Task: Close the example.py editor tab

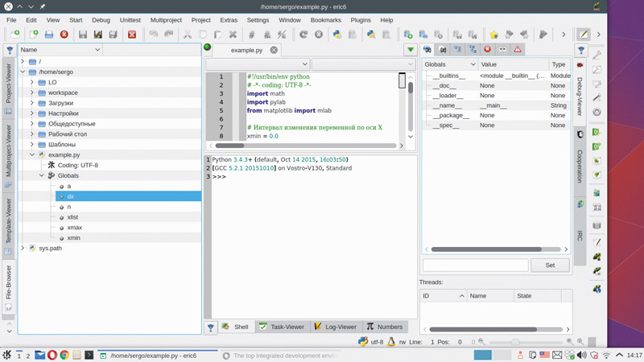Action: [274, 50]
